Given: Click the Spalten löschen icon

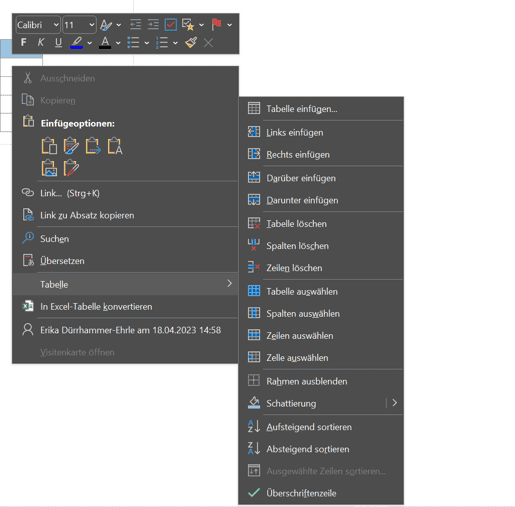Looking at the screenshot, I should (x=254, y=245).
